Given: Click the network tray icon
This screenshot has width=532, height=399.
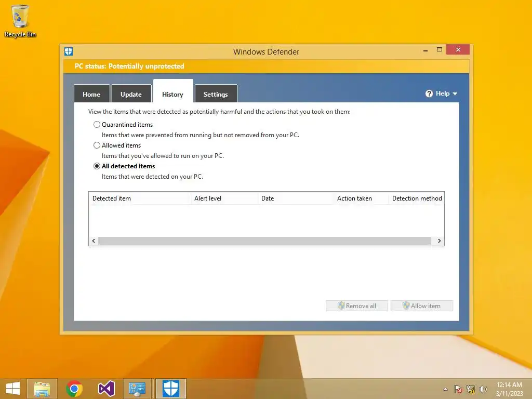Looking at the screenshot, I should 471,389.
